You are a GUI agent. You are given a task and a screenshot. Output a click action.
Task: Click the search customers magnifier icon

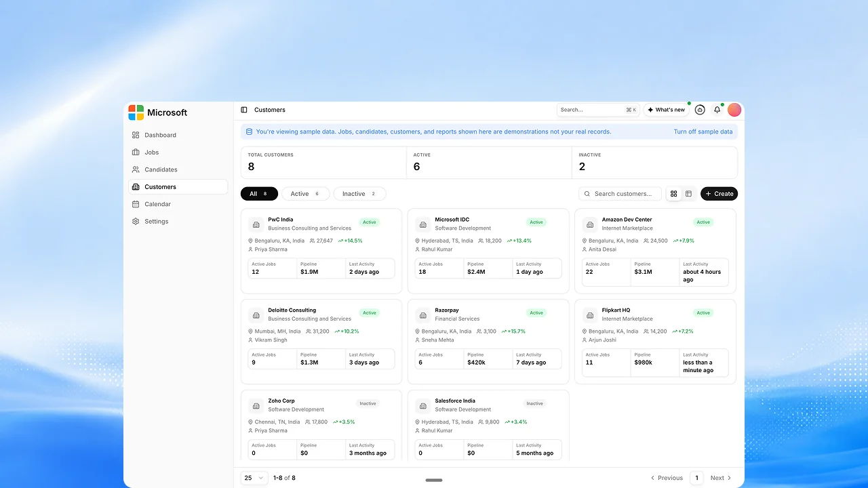(x=587, y=194)
